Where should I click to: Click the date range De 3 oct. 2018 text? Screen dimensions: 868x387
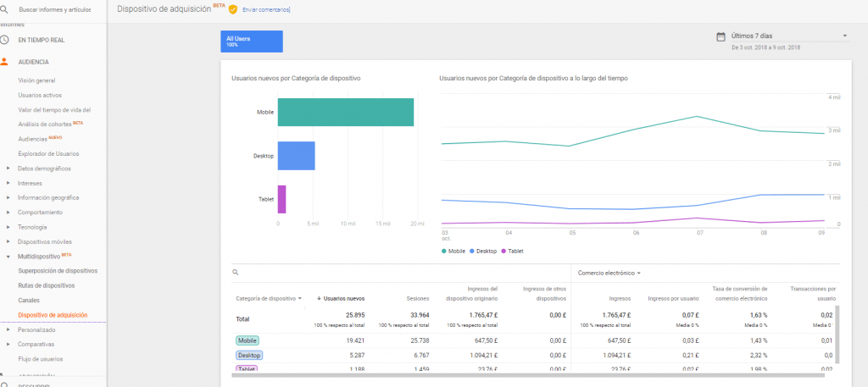(x=765, y=47)
